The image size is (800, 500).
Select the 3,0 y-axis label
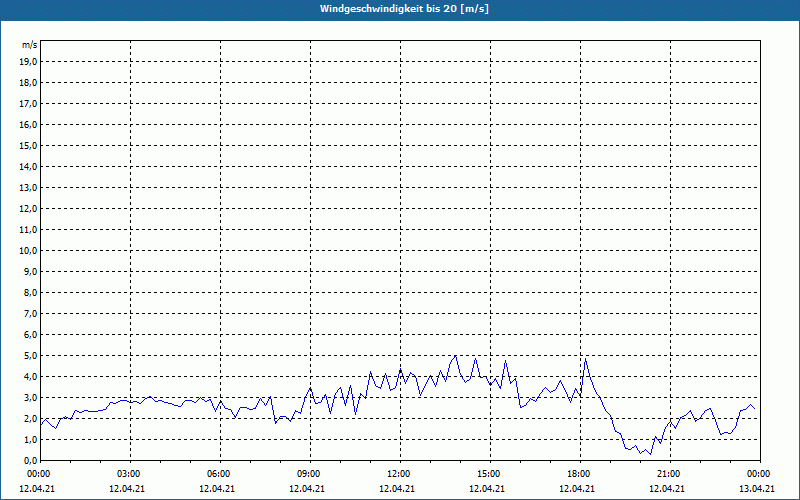pos(31,397)
